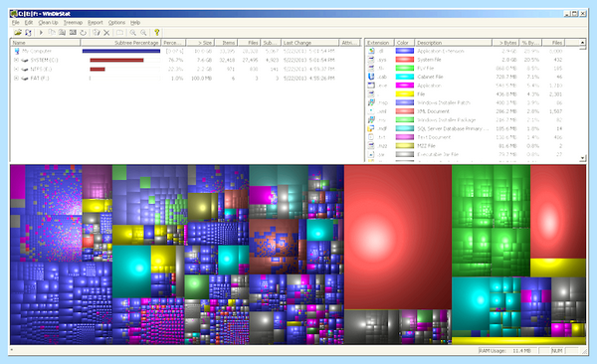Click the Refresh All toolbar icon

click(28, 33)
